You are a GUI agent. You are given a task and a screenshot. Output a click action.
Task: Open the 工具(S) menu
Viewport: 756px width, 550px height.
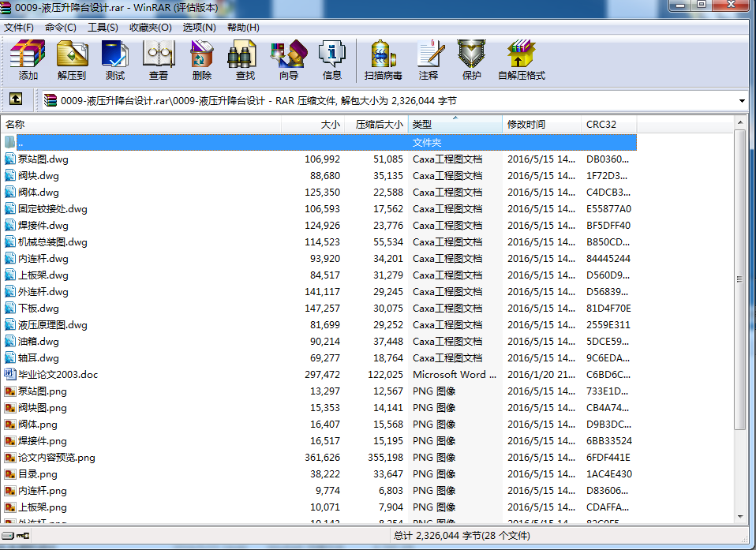tap(103, 28)
